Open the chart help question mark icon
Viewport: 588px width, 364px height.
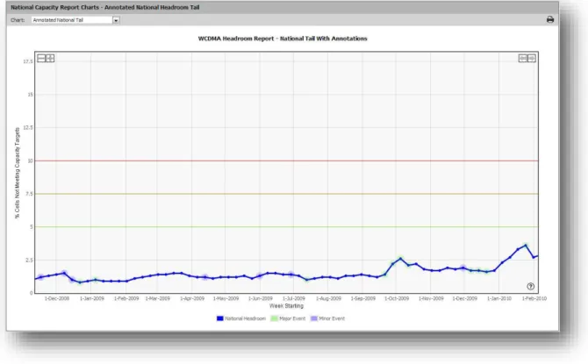click(x=530, y=287)
